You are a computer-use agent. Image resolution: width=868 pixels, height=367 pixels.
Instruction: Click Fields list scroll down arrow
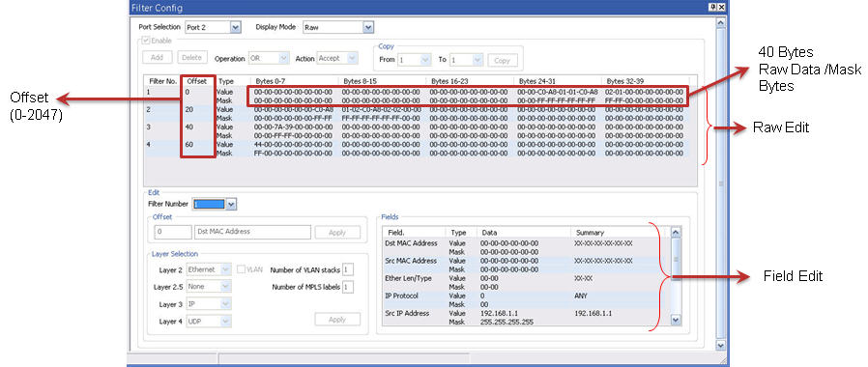676,320
